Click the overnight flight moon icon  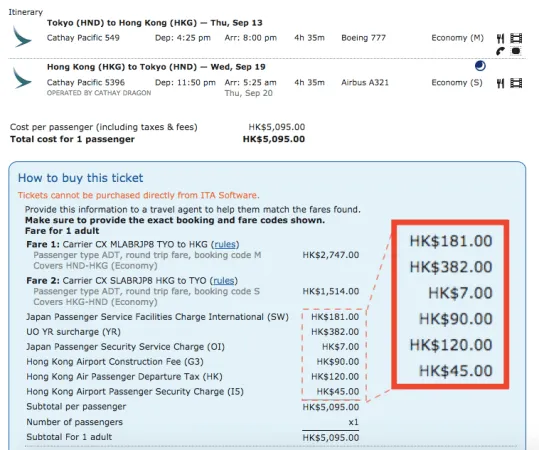[x=480, y=66]
